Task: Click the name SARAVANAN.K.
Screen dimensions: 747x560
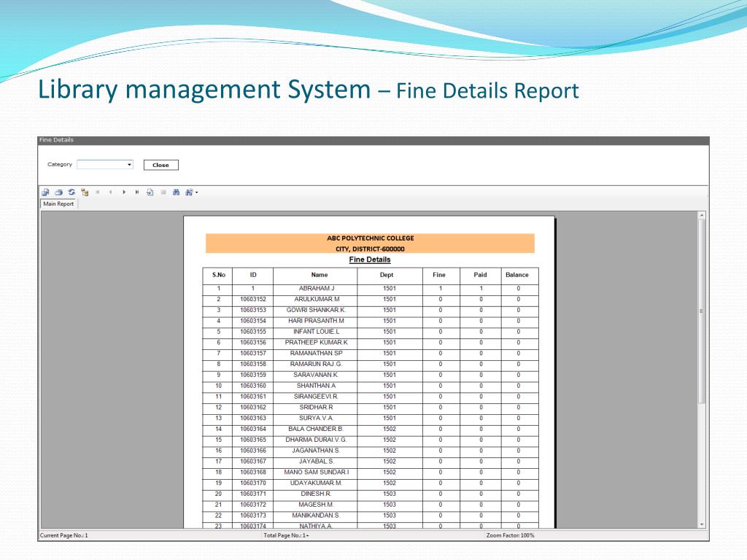Action: point(317,375)
